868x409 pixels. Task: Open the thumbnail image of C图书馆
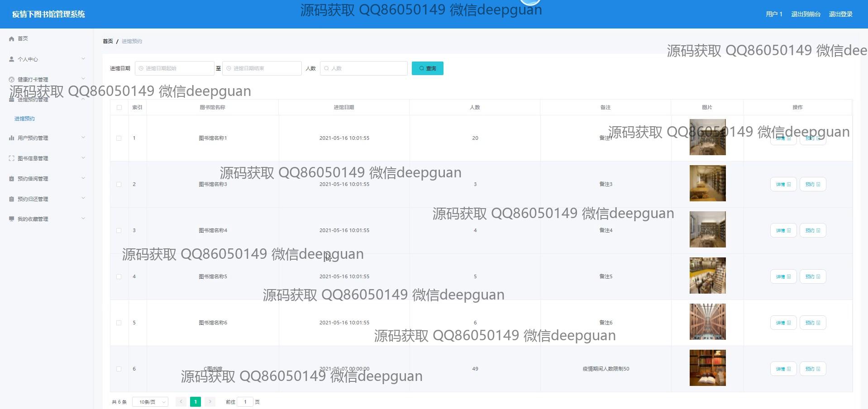[707, 368]
